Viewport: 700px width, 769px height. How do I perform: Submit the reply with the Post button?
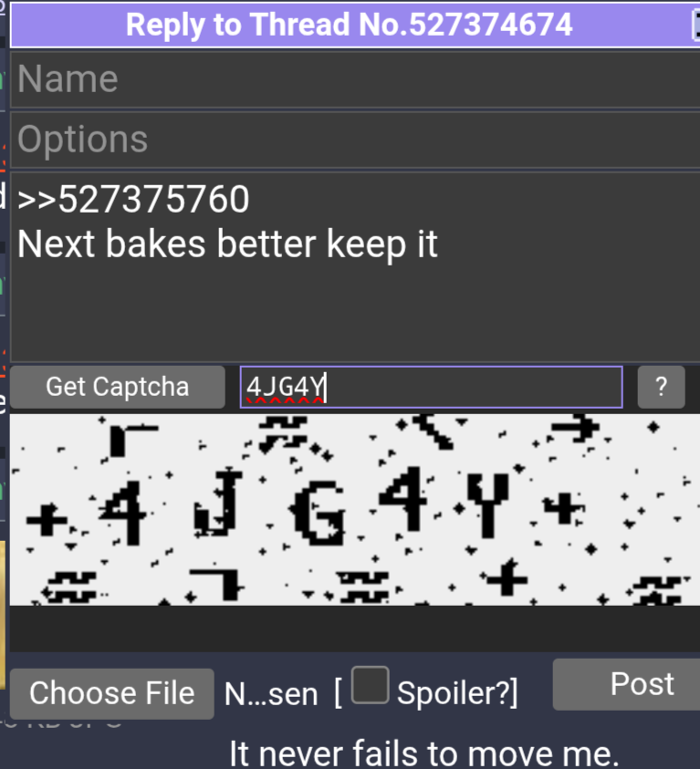tap(626, 684)
